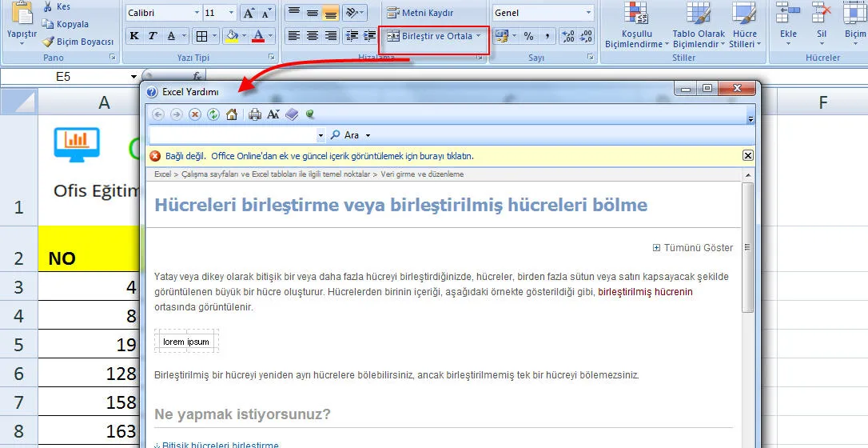Show the help table of contents book icon
The image size is (868, 448).
292,114
